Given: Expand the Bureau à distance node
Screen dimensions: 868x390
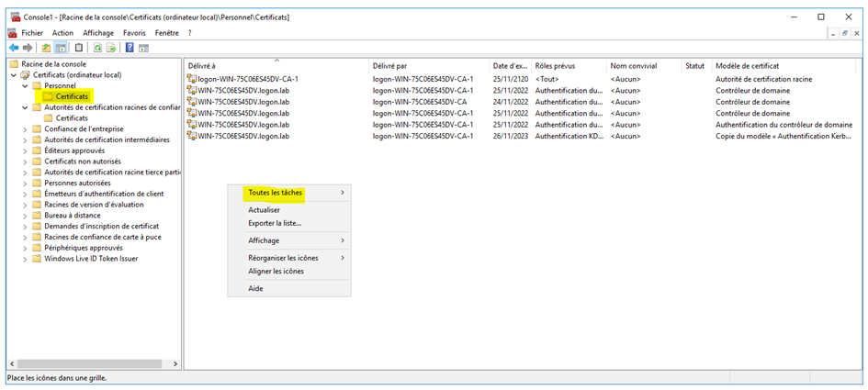Looking at the screenshot, I should [26, 215].
